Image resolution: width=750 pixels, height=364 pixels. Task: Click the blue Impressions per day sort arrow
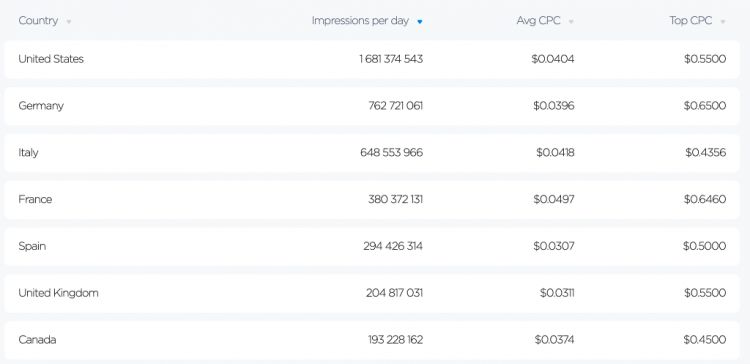[x=419, y=22]
